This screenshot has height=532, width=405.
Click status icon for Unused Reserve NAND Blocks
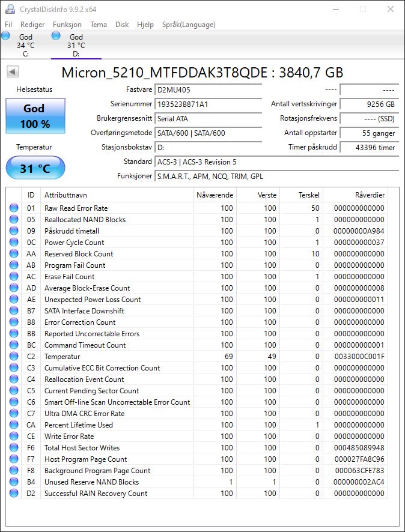coord(14,482)
